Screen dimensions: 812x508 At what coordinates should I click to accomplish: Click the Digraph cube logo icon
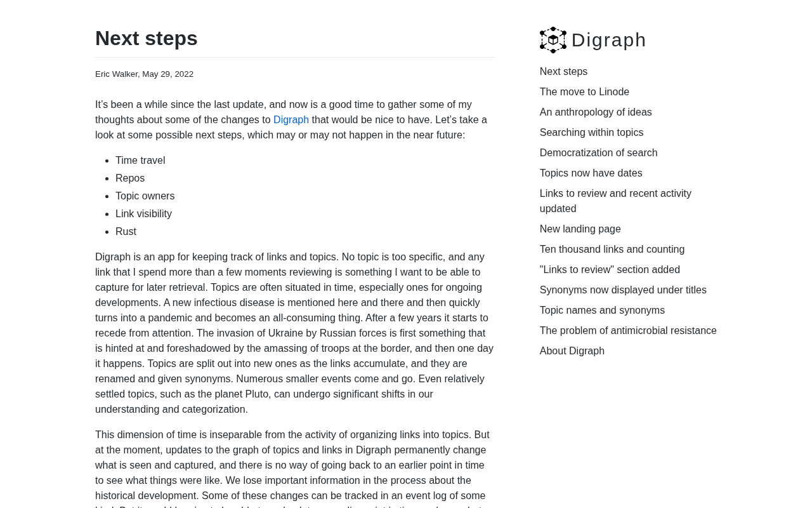tap(553, 40)
